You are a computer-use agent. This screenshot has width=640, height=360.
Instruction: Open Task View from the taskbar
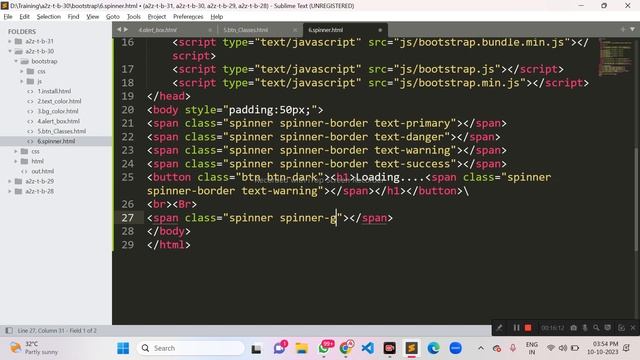click(x=256, y=349)
